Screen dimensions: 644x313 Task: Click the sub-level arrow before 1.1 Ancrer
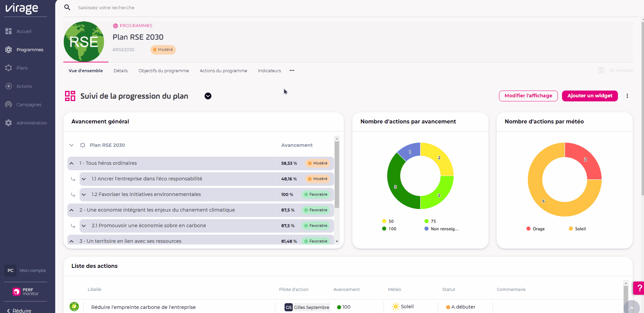point(73,179)
